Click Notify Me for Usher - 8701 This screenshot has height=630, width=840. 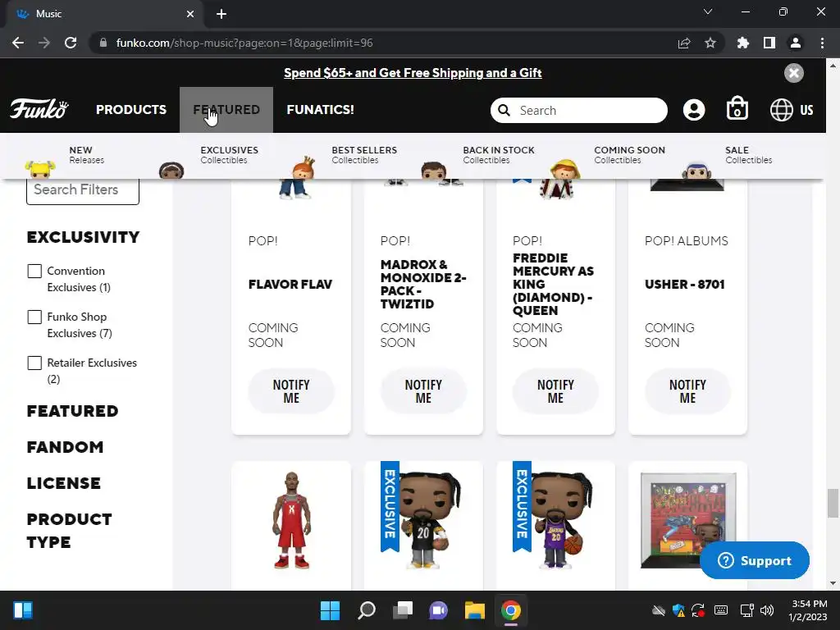click(687, 391)
